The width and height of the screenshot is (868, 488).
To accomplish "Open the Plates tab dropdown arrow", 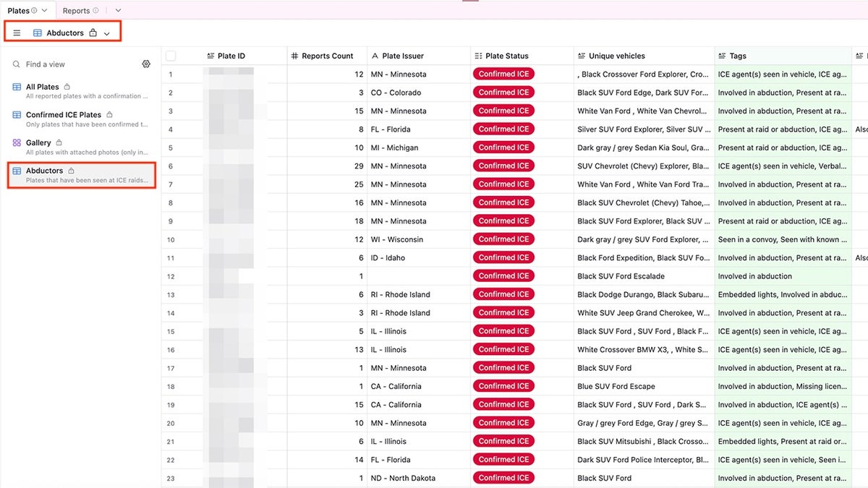I will tap(45, 11).
